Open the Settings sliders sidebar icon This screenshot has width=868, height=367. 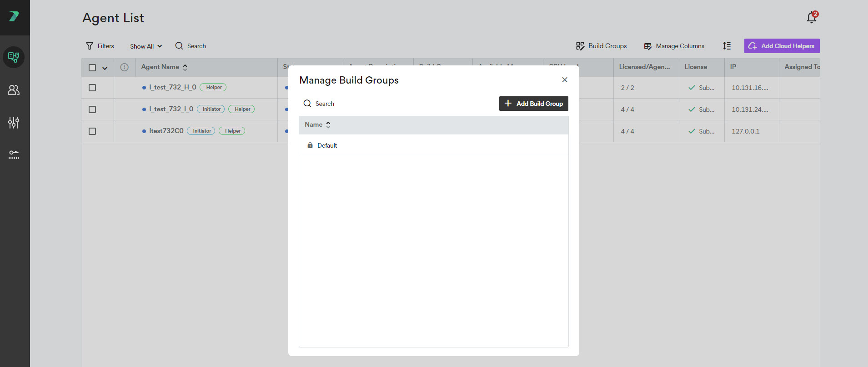click(x=14, y=122)
